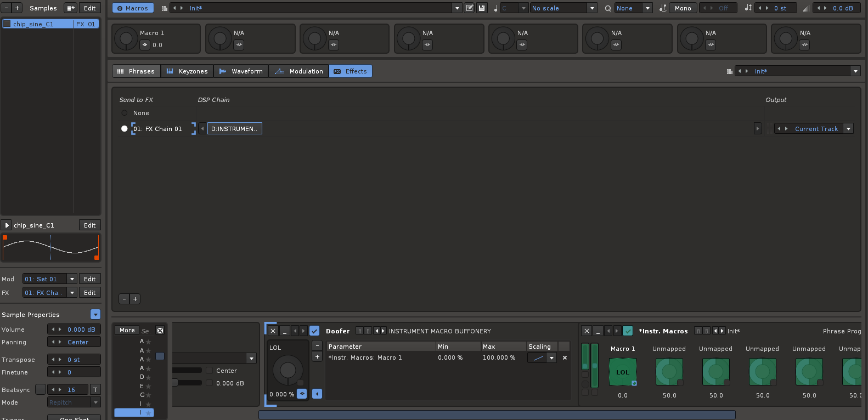Click the Edit button beside Samples

(x=90, y=8)
